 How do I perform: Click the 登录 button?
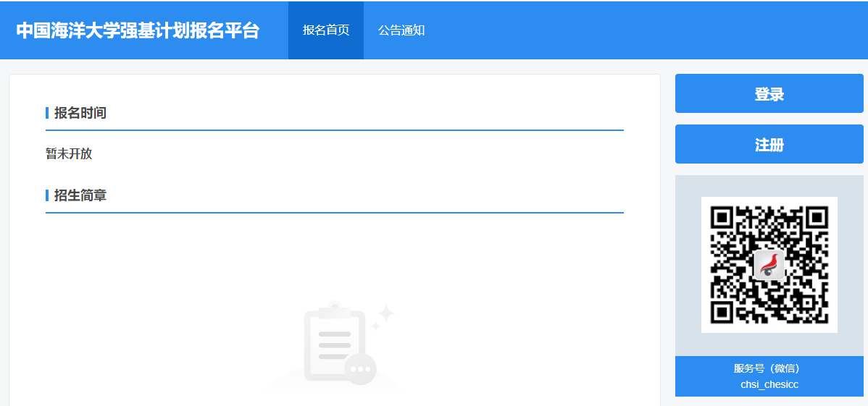coord(769,93)
